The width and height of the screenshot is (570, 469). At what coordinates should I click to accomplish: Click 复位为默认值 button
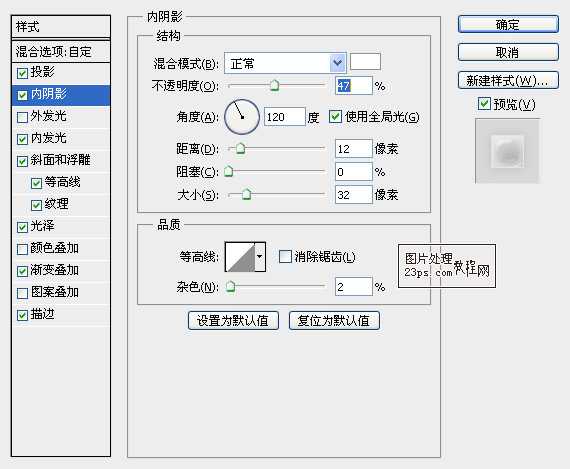pos(334,320)
